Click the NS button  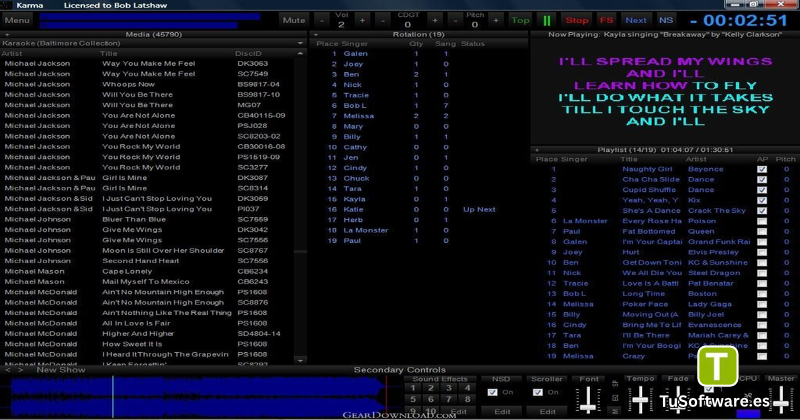[666, 20]
